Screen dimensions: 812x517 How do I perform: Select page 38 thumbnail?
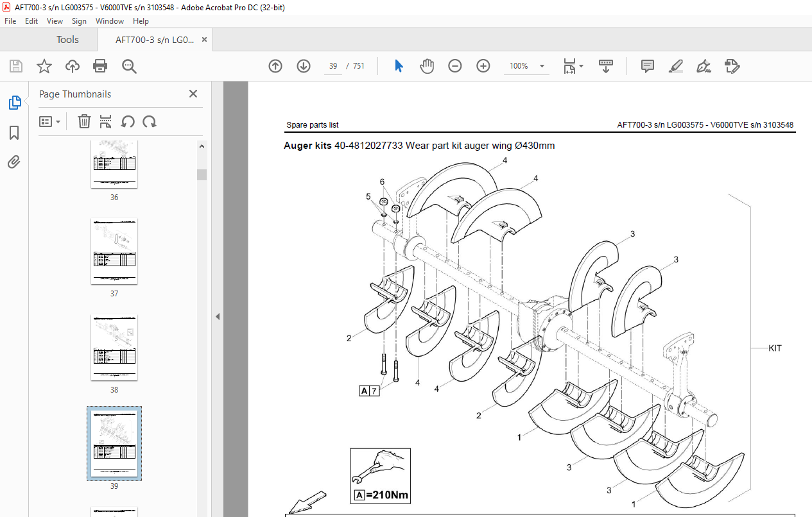[x=114, y=348]
